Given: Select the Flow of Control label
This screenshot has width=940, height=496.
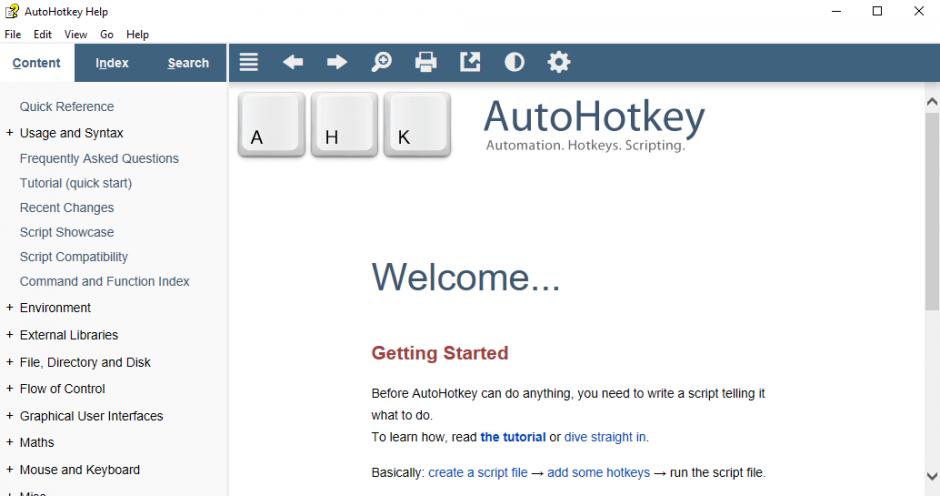Looking at the screenshot, I should pos(62,389).
